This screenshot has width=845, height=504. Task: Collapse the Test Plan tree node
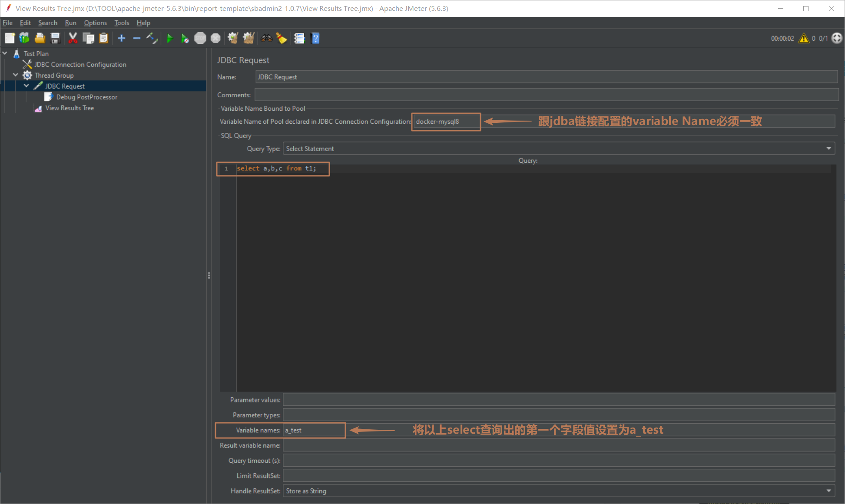point(5,53)
